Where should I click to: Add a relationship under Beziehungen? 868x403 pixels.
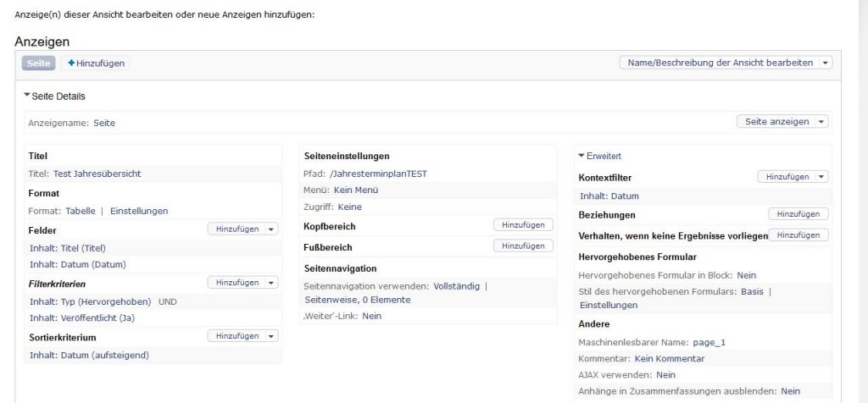[798, 214]
